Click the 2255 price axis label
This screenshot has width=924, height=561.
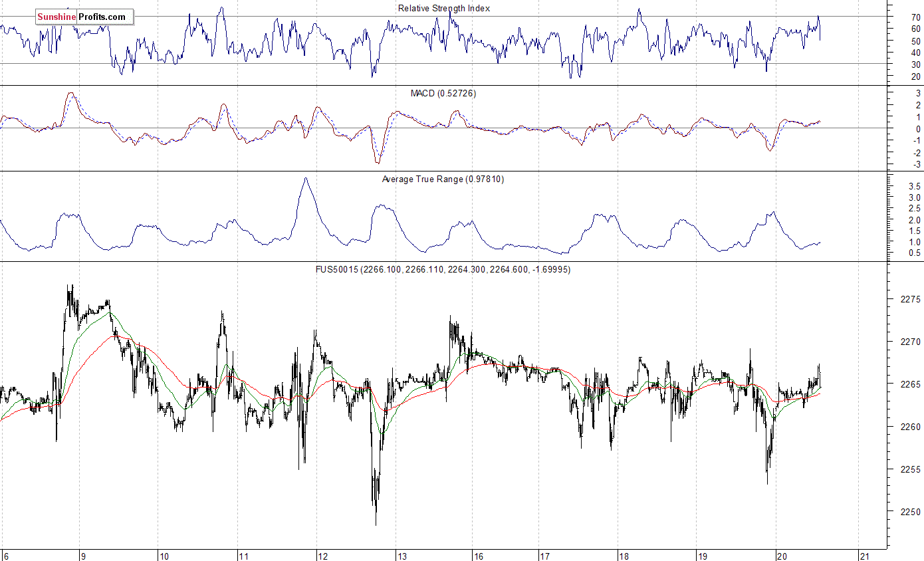pyautogui.click(x=910, y=469)
